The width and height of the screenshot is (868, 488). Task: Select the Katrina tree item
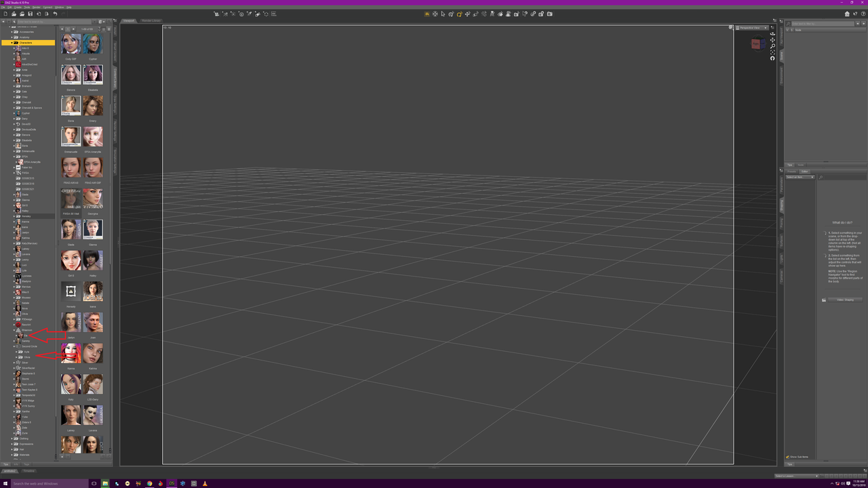[25, 238]
